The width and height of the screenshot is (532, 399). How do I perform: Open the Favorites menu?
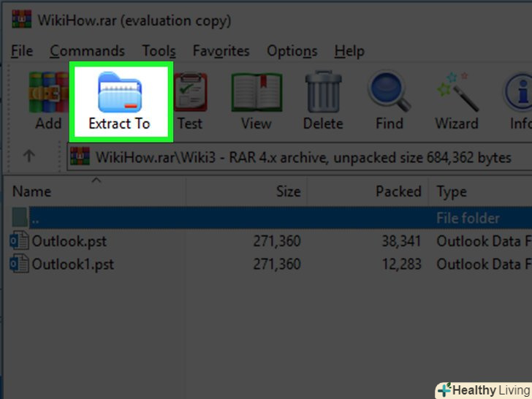point(221,51)
